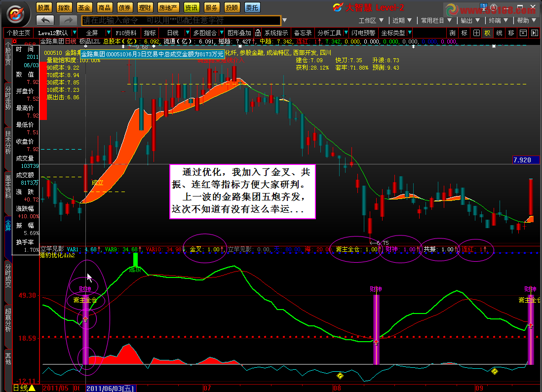Viewport: 542px width, 392px height.
Task: Open the 资讯 news category
Action: click(x=191, y=7)
